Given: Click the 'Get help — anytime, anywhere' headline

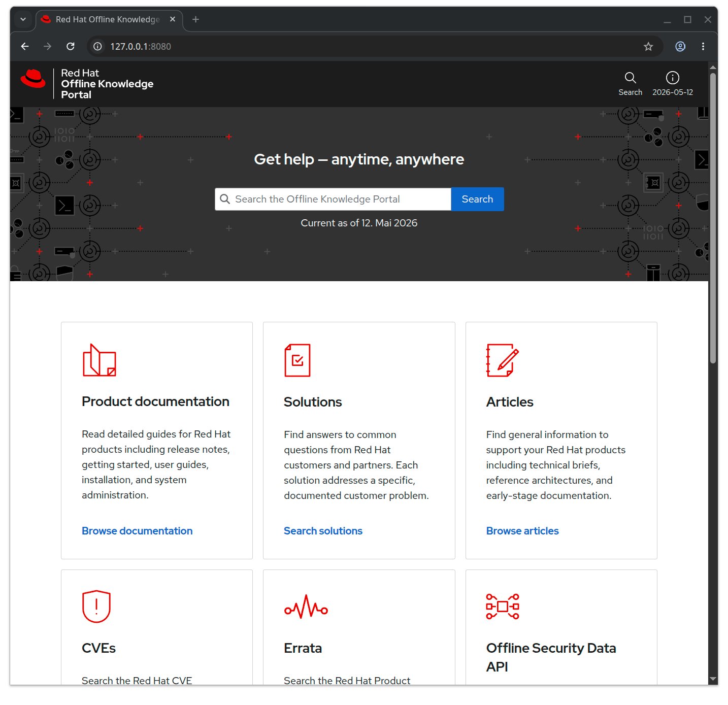Looking at the screenshot, I should [359, 159].
